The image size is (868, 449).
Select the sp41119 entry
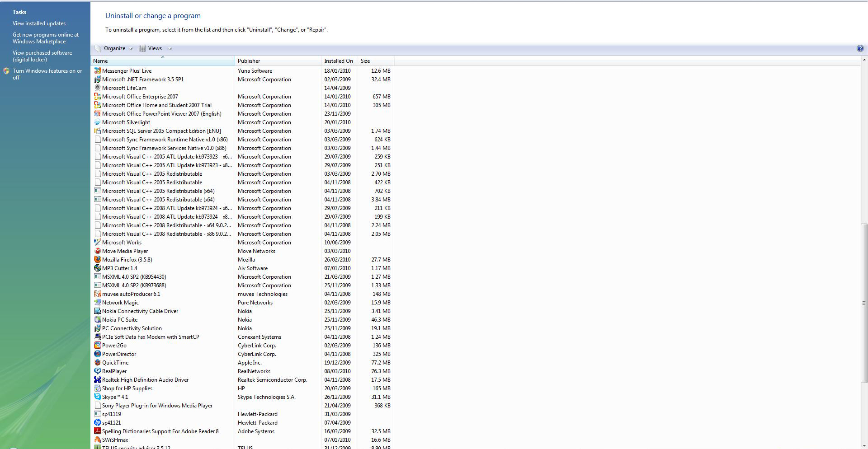[112, 414]
